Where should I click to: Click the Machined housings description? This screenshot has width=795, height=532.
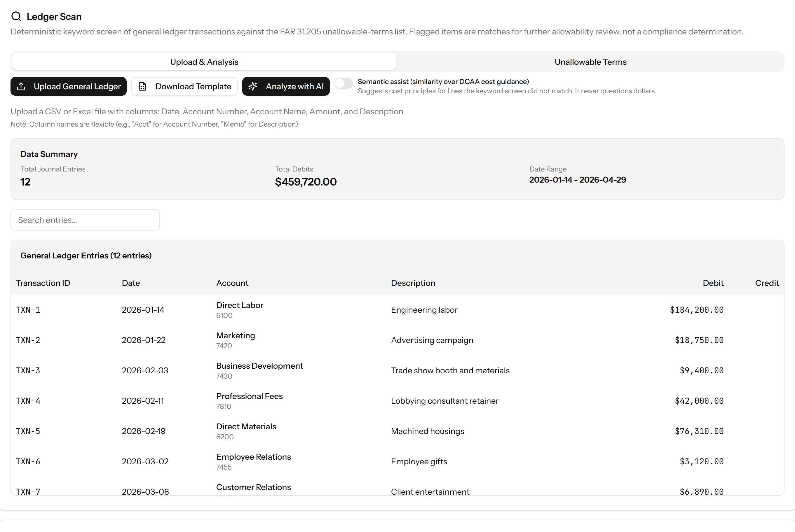[x=427, y=431]
